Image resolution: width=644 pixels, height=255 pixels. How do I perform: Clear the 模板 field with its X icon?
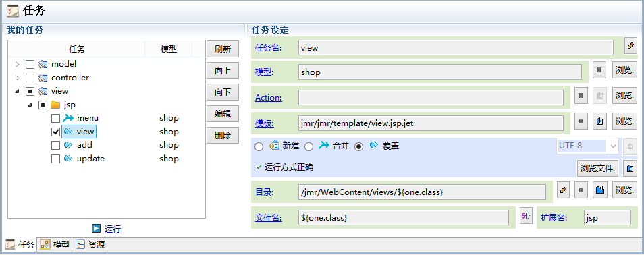coord(581,121)
